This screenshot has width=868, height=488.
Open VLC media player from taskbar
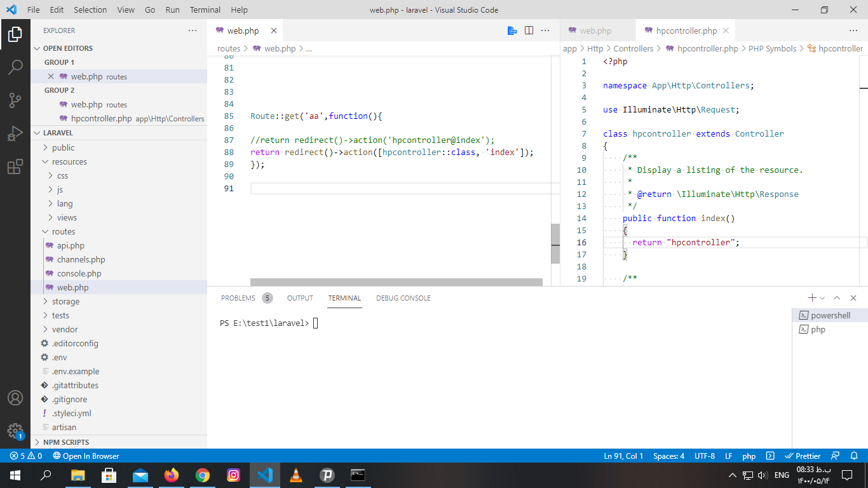pos(295,475)
